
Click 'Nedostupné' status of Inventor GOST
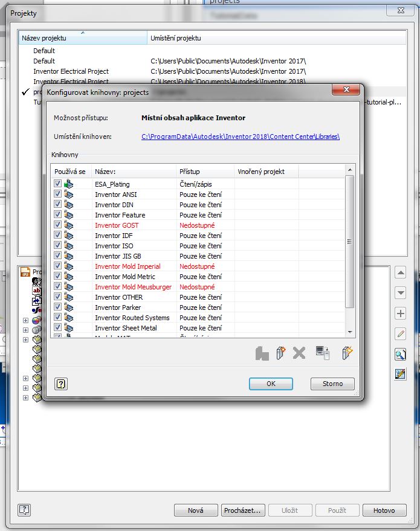click(x=197, y=225)
